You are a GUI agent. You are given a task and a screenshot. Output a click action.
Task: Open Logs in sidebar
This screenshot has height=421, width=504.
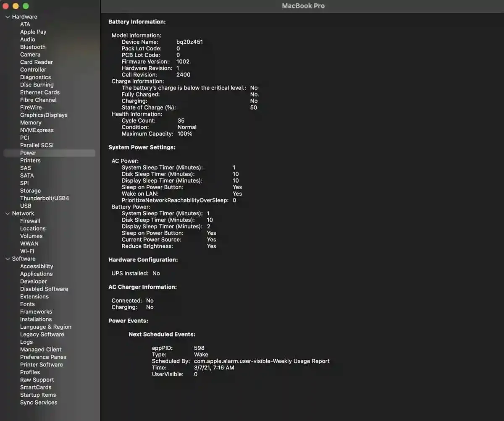(x=26, y=342)
